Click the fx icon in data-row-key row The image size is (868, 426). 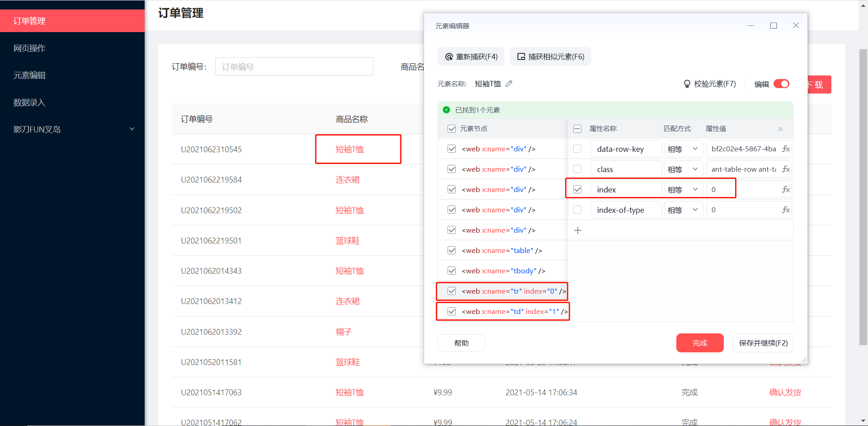pyautogui.click(x=786, y=149)
